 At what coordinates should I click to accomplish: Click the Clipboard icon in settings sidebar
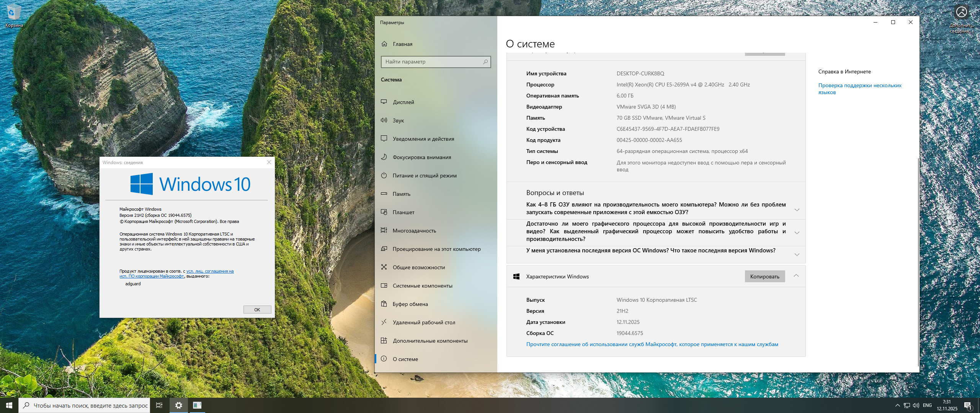(x=384, y=304)
